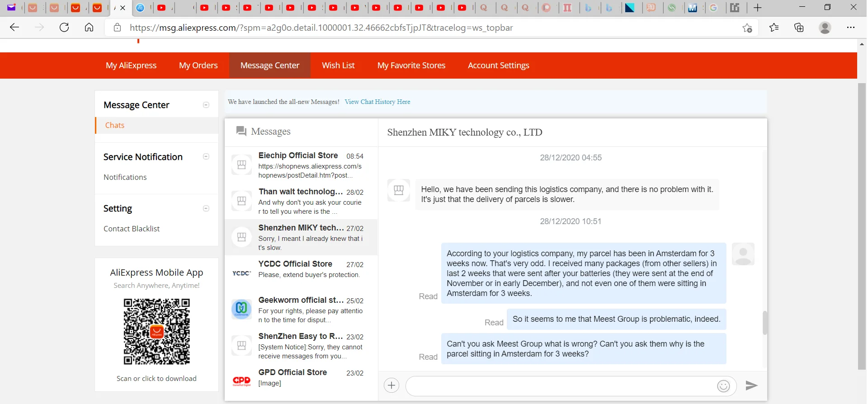The width and height of the screenshot is (868, 404).
Task: Open My Favorite Stores
Action: (x=411, y=66)
